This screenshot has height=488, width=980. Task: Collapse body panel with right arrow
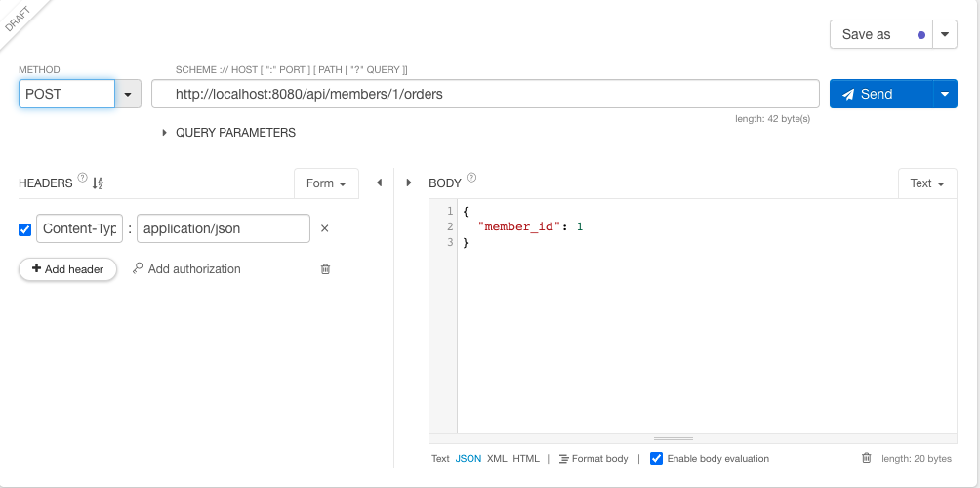[x=409, y=183]
